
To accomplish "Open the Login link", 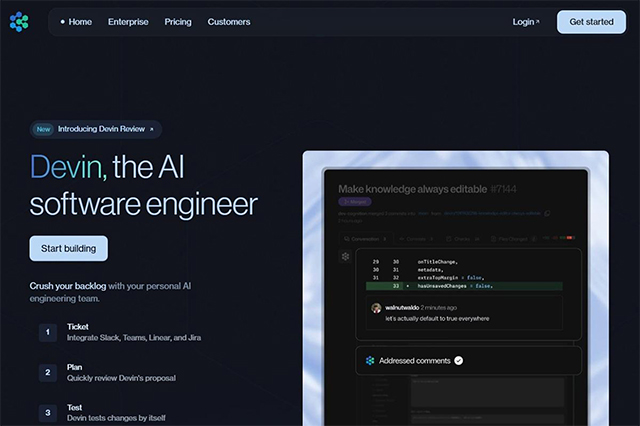I will pos(525,21).
